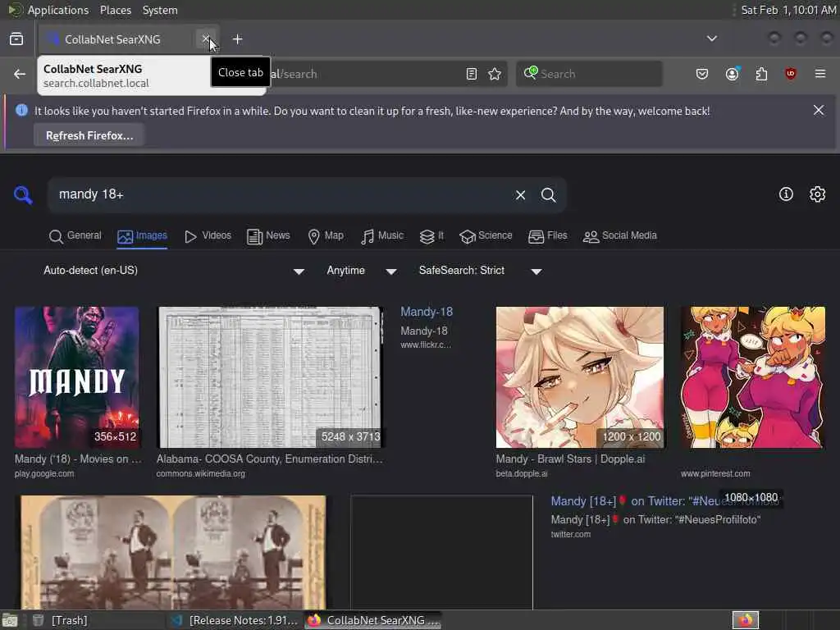Click the Firefox Search input field

(x=589, y=74)
